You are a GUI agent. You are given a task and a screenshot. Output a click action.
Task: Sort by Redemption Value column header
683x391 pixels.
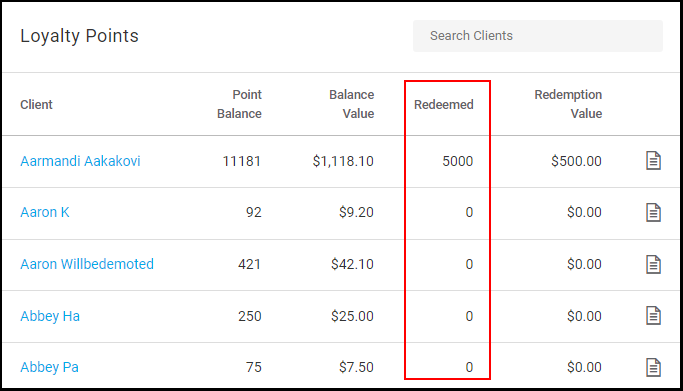pos(568,104)
